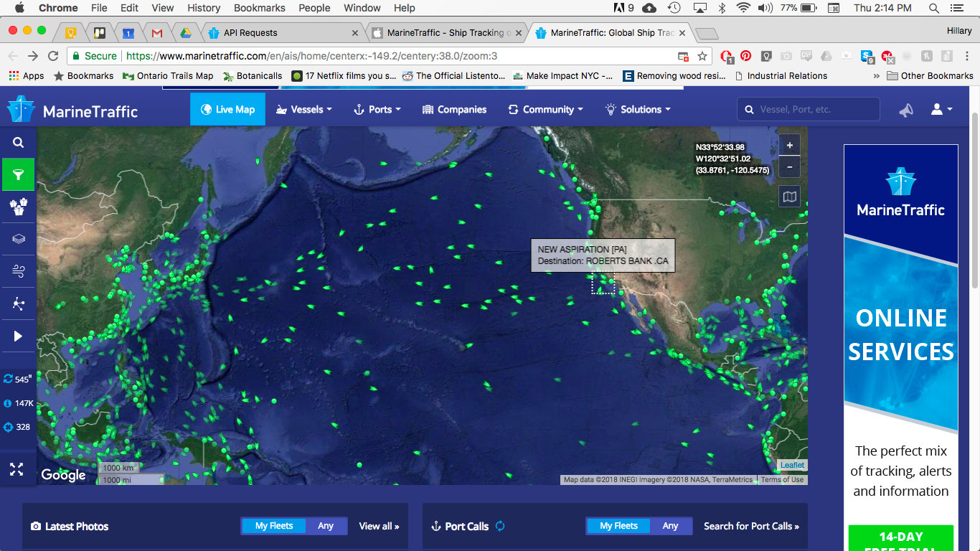Select Any in Port Calls
This screenshot has height=551, width=980.
pos(670,526)
